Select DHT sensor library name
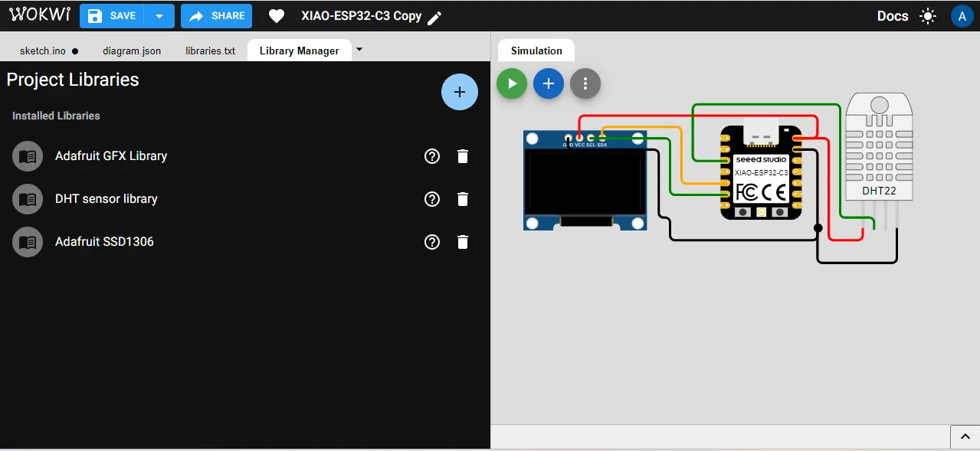Viewport: 980px width, 451px height. [x=107, y=198]
